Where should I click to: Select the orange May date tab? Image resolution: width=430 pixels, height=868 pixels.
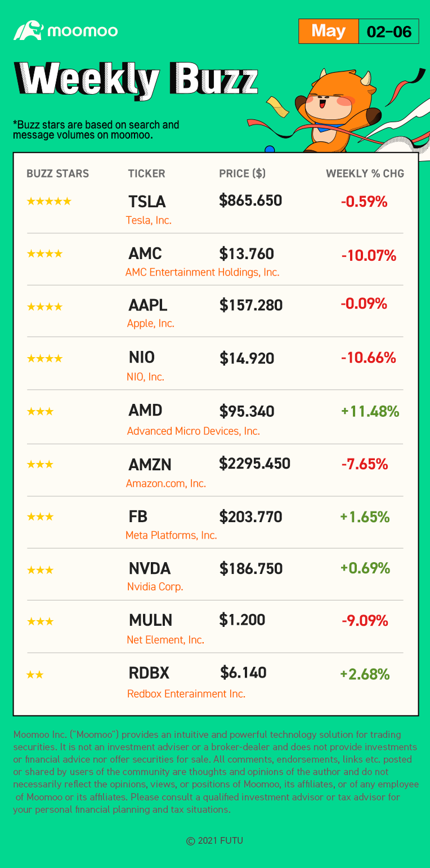coord(329,31)
